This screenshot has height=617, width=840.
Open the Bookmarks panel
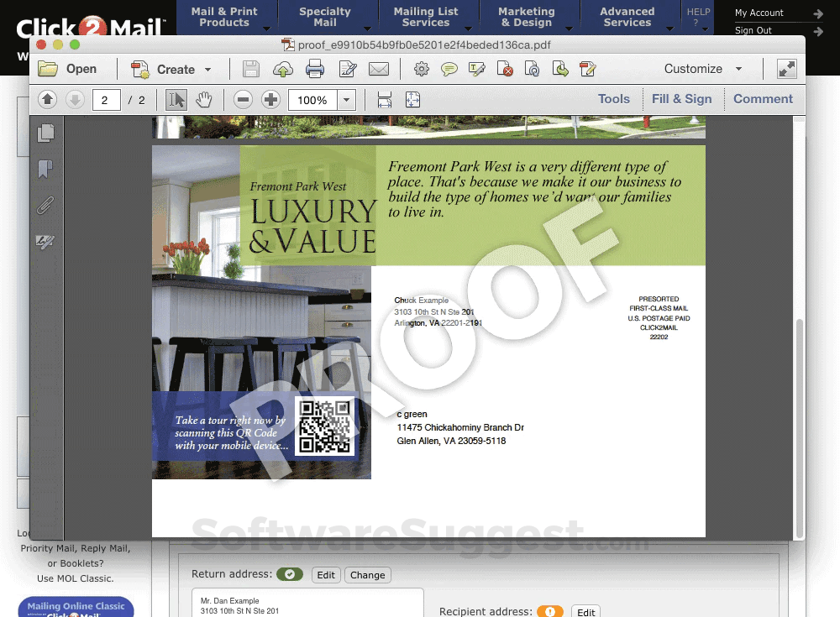point(45,170)
